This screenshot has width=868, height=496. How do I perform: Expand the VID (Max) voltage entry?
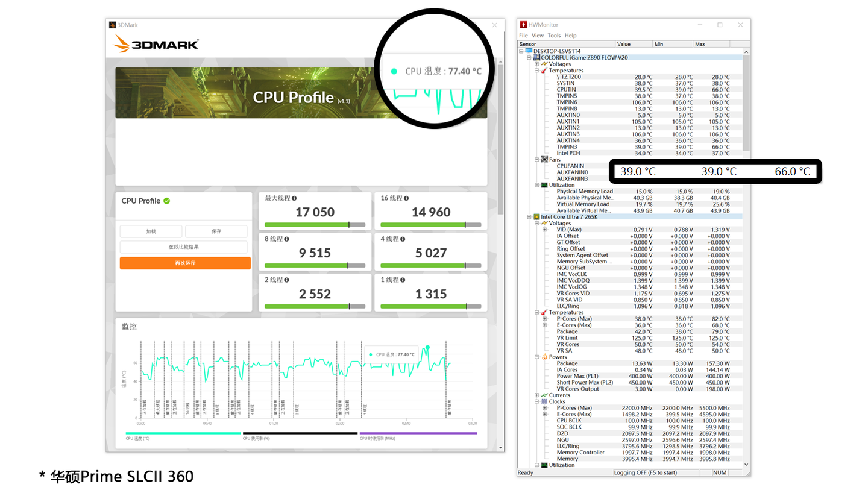[544, 230]
